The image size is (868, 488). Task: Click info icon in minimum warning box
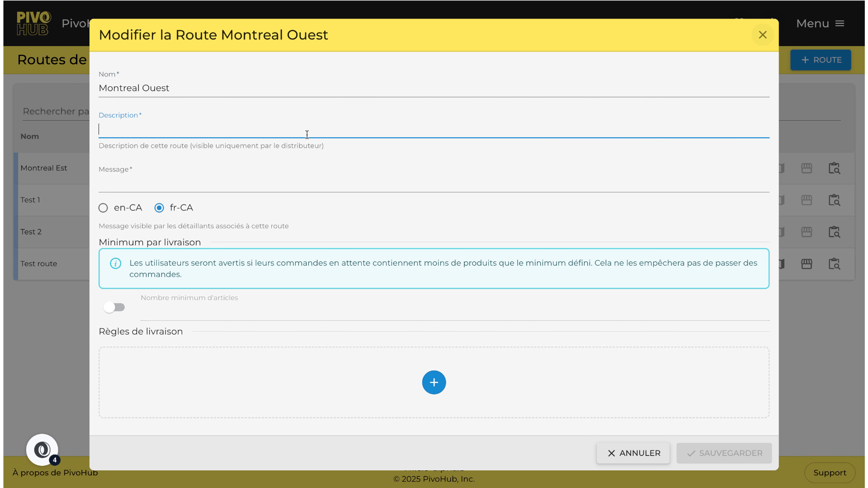[116, 263]
